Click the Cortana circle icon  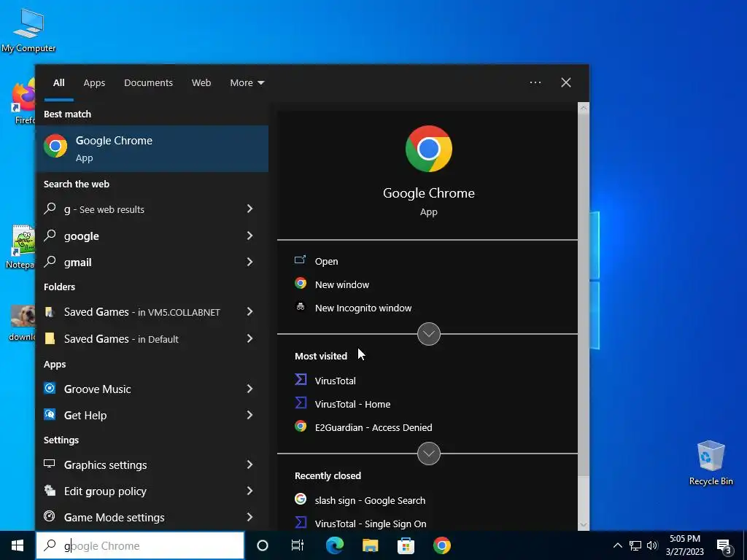(263, 545)
